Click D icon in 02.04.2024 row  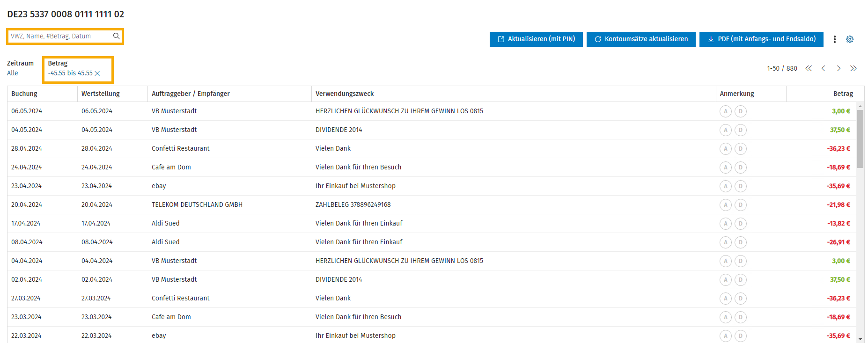[741, 280]
